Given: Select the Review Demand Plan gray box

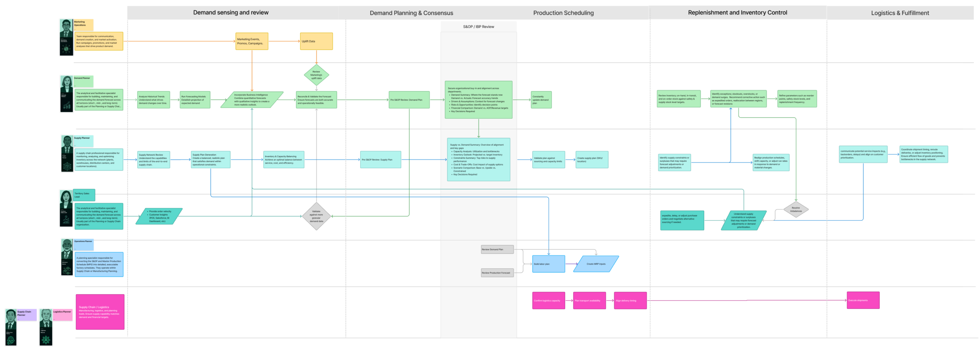Looking at the screenshot, I should (x=497, y=250).
